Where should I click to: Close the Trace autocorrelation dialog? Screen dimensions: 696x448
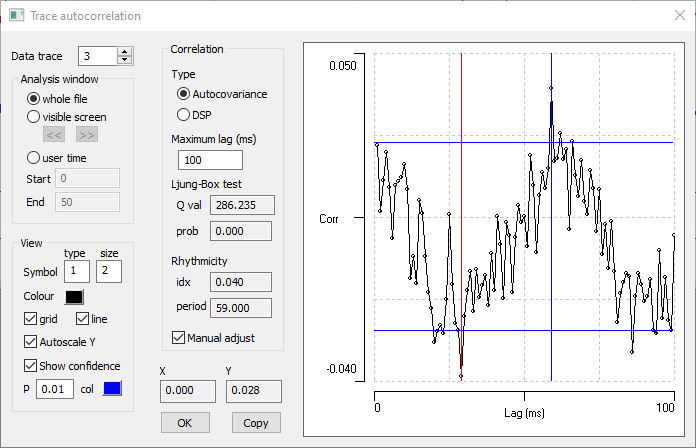coord(680,16)
